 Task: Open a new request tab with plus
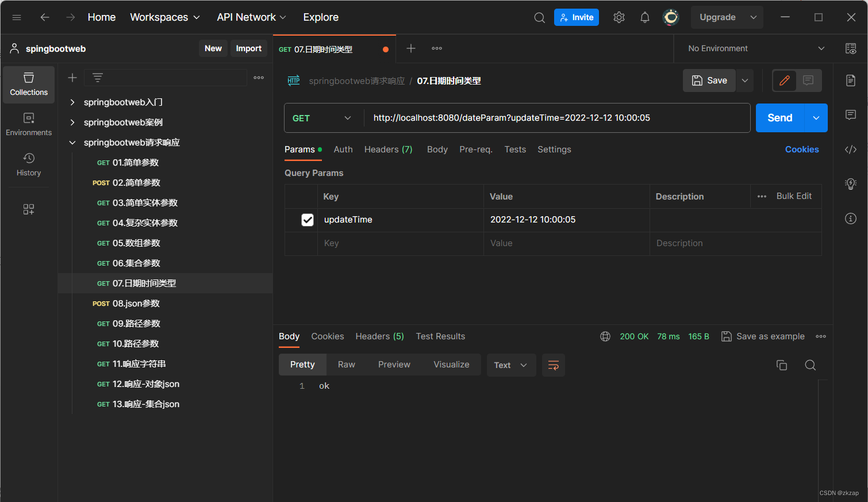tap(411, 48)
